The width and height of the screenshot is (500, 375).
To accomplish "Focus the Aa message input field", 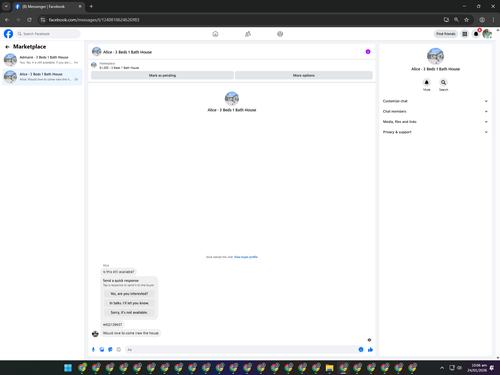I will [x=241, y=350].
